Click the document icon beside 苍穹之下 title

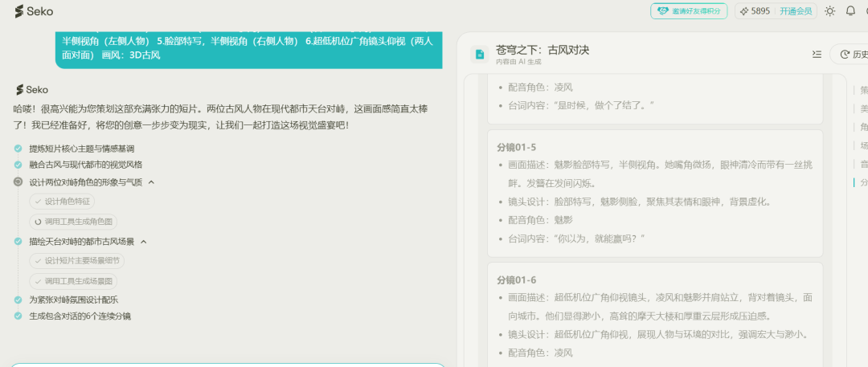(480, 55)
